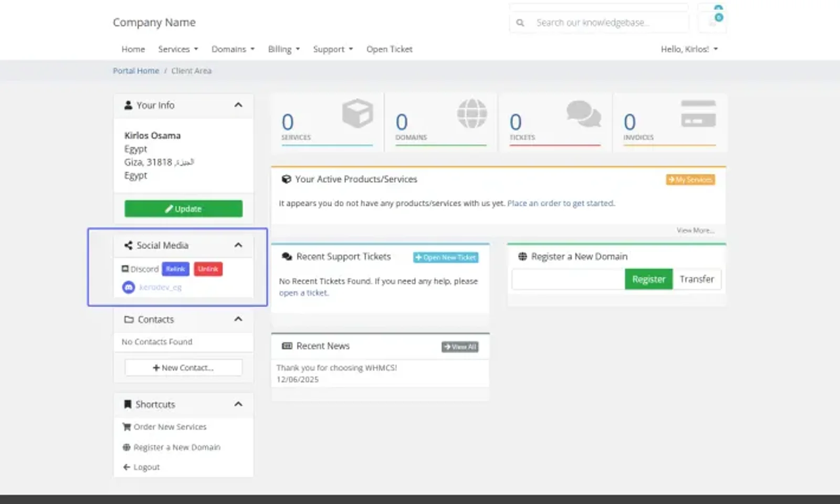Click the Logout arrow icon
Image resolution: width=840 pixels, height=504 pixels.
(127, 467)
